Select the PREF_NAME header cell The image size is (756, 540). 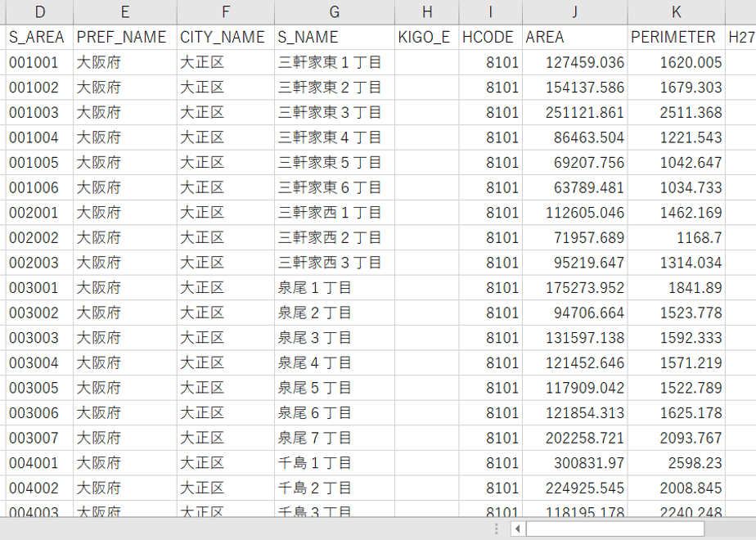(125, 37)
